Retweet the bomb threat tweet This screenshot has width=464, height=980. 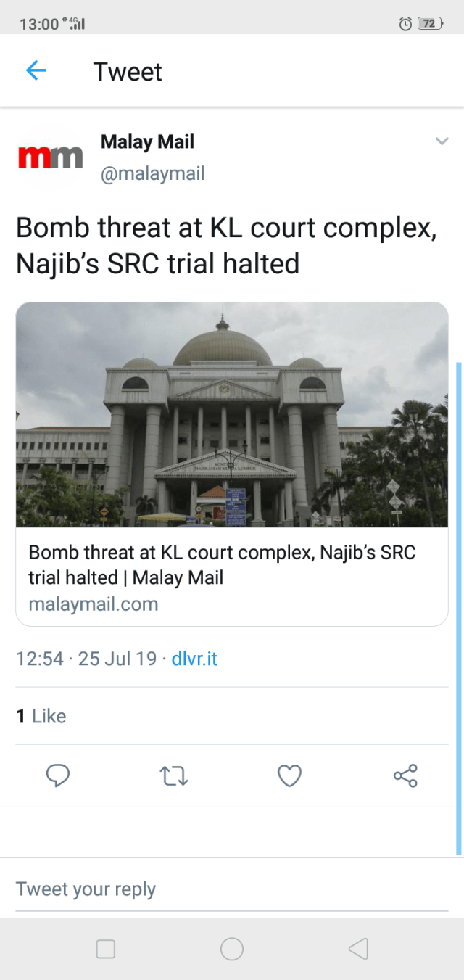point(173,776)
